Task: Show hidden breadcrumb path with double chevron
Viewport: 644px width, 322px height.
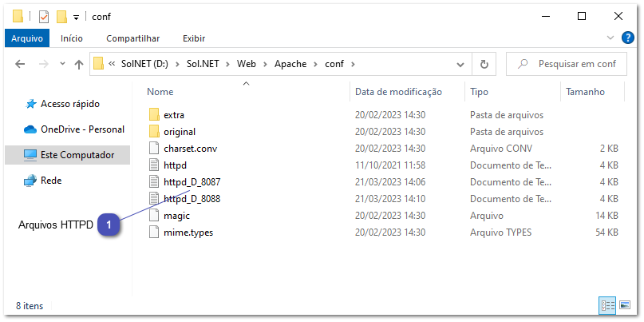Action: tap(111, 64)
